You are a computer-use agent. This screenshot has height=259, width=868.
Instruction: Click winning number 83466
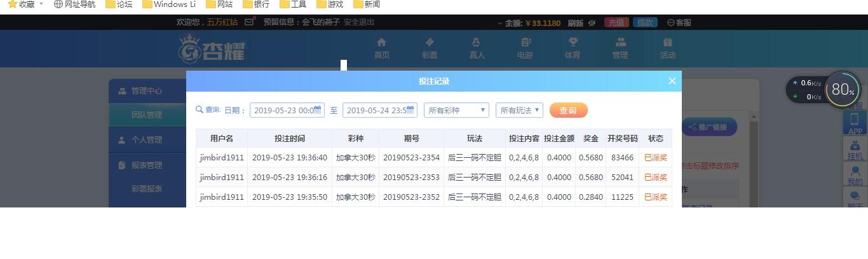623,158
